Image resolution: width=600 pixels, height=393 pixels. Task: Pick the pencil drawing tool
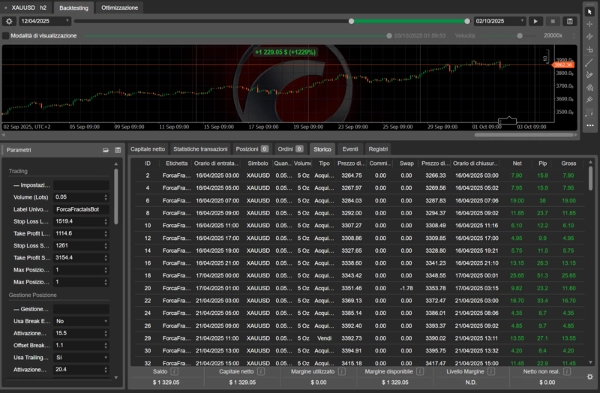click(590, 75)
